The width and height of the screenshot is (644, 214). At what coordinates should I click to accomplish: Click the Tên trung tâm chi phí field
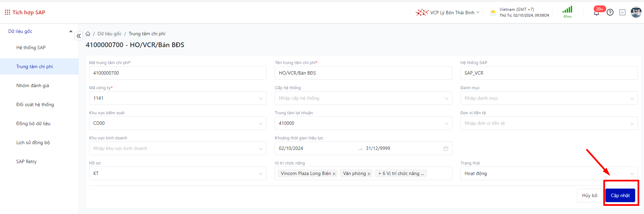click(363, 73)
